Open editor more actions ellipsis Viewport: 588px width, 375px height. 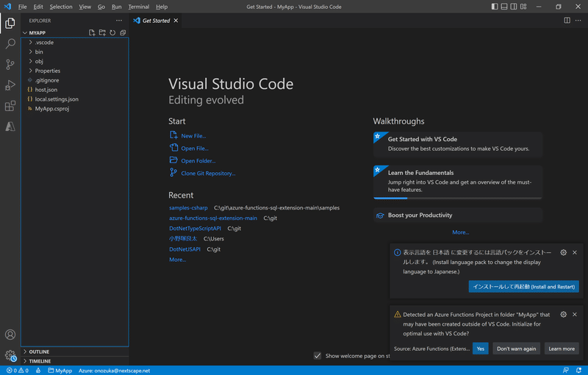pyautogui.click(x=578, y=21)
